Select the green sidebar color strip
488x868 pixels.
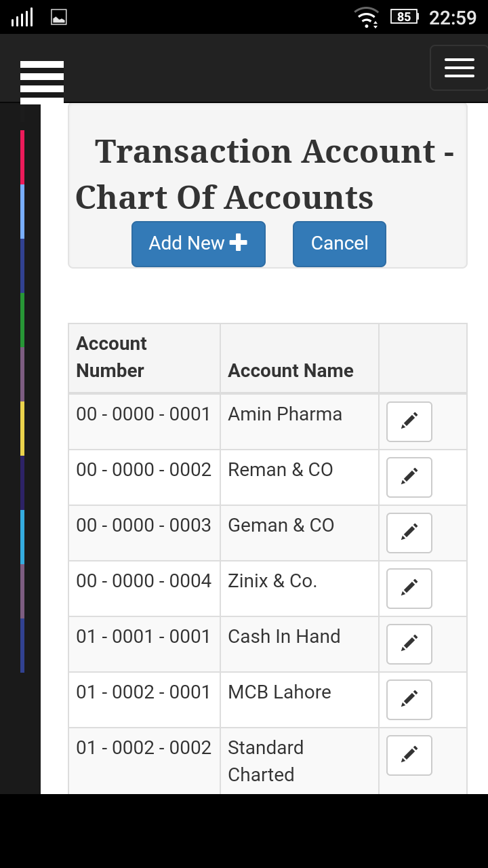22,320
